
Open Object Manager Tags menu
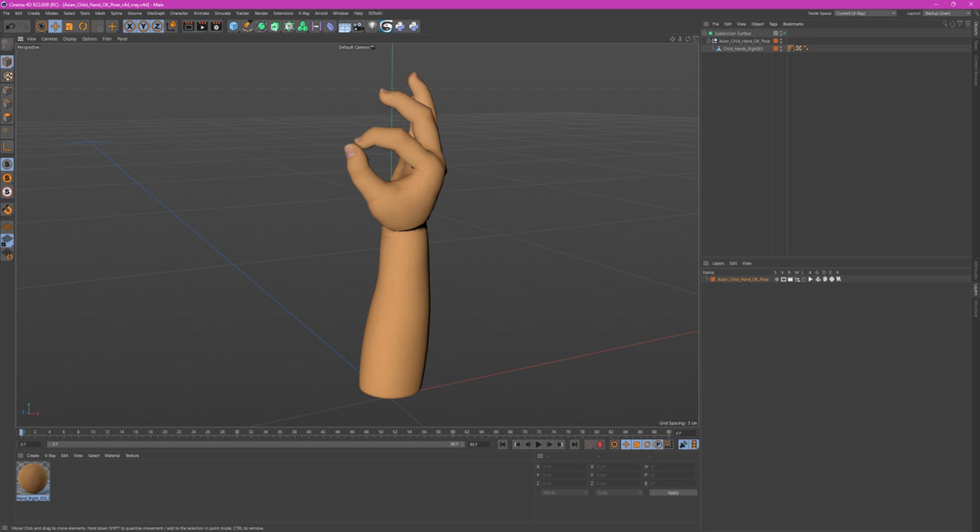click(x=773, y=24)
